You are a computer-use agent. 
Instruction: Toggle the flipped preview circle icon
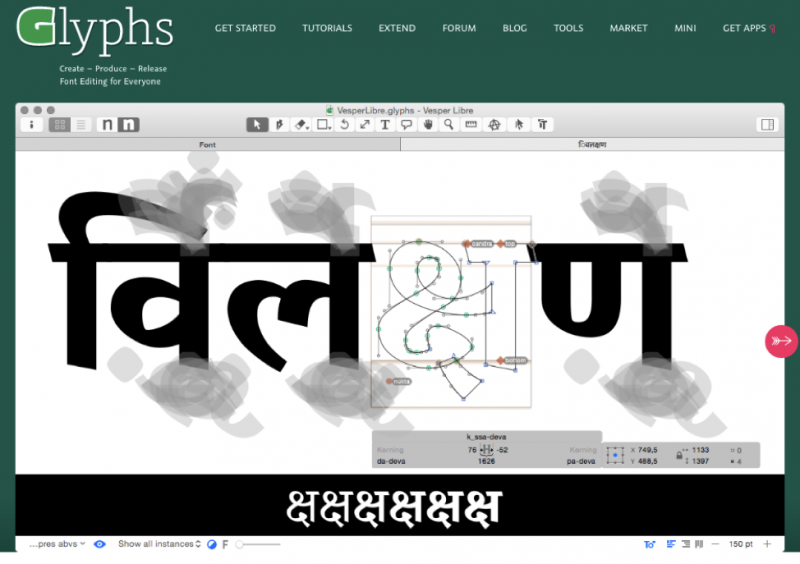click(x=212, y=545)
